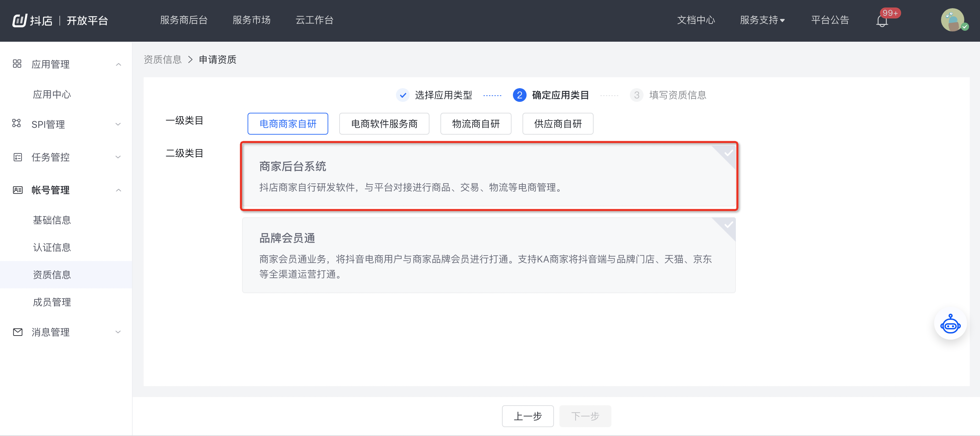
Task: Click the 帐号管理 menu label
Action: click(x=51, y=190)
